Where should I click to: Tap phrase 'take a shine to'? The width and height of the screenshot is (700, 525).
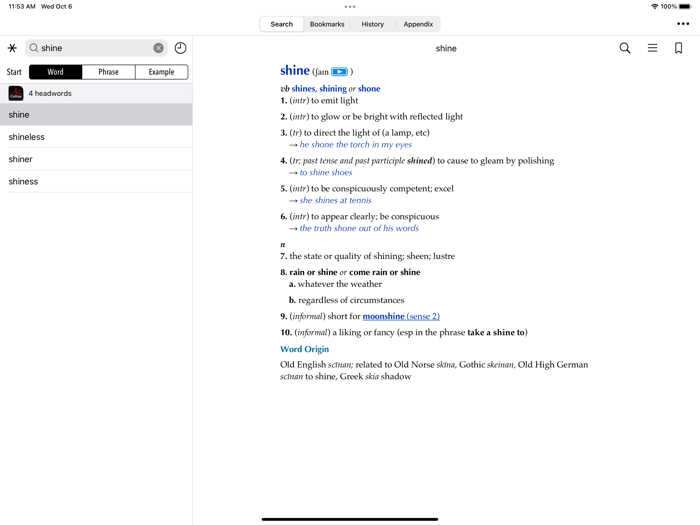pos(496,332)
